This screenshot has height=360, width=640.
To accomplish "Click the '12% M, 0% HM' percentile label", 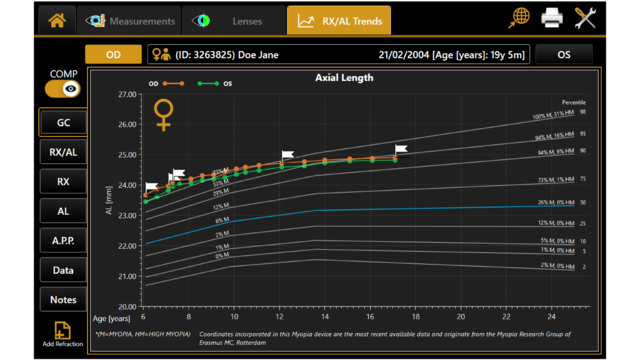I will point(556,223).
